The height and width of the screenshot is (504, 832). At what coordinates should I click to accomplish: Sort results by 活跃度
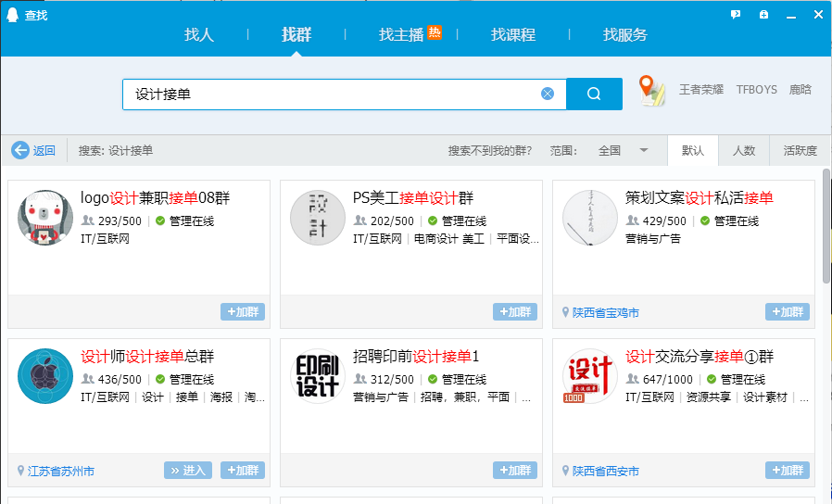800,150
